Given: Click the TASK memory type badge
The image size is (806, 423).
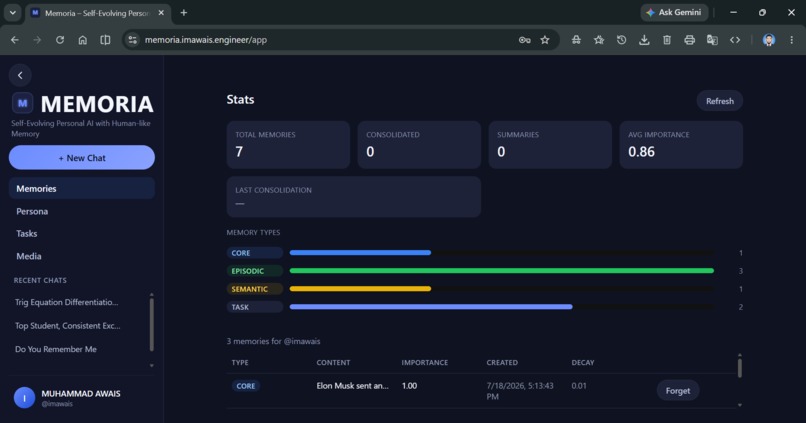Looking at the screenshot, I should [x=254, y=307].
